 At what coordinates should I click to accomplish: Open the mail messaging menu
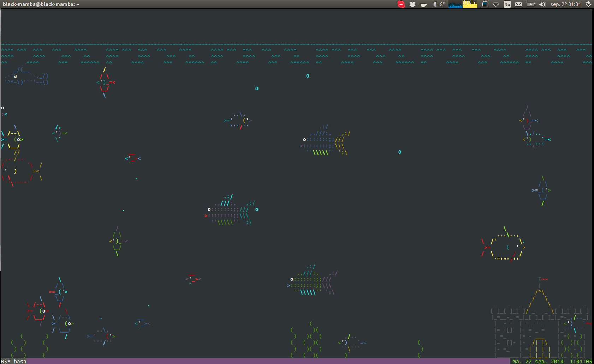[x=518, y=4]
